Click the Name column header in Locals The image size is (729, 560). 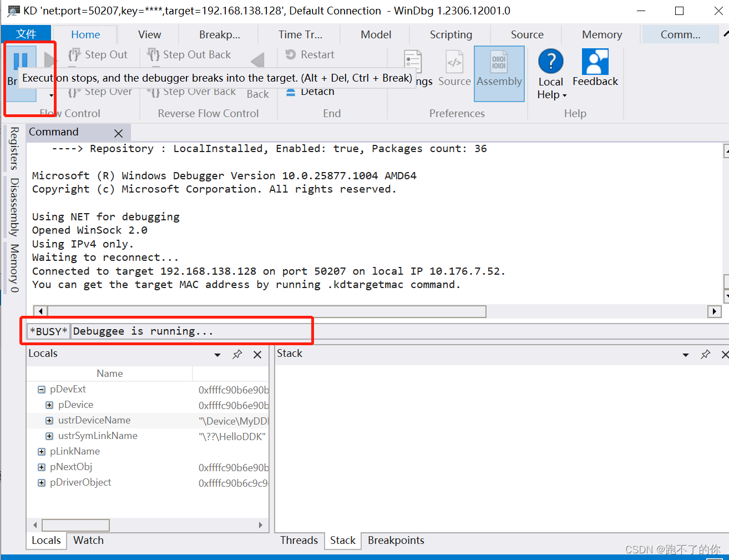point(110,374)
